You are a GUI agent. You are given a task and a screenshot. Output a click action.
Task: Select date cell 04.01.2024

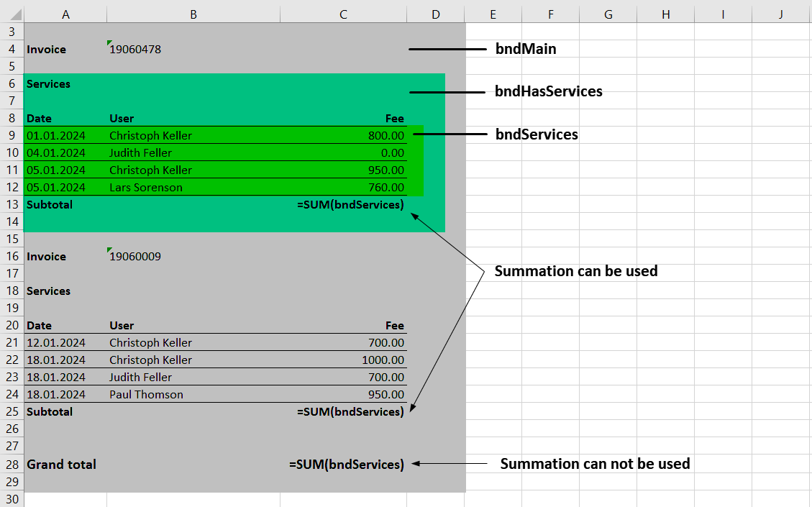tap(56, 152)
